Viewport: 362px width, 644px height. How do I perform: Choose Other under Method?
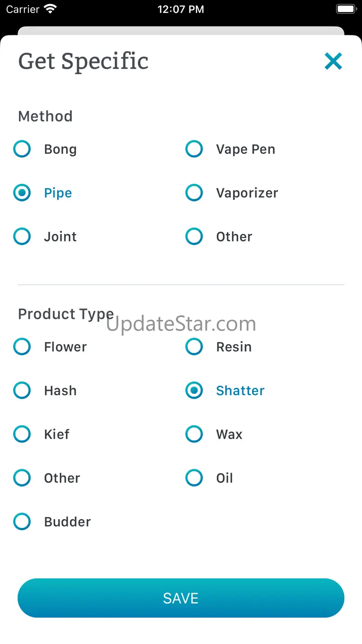pyautogui.click(x=194, y=237)
